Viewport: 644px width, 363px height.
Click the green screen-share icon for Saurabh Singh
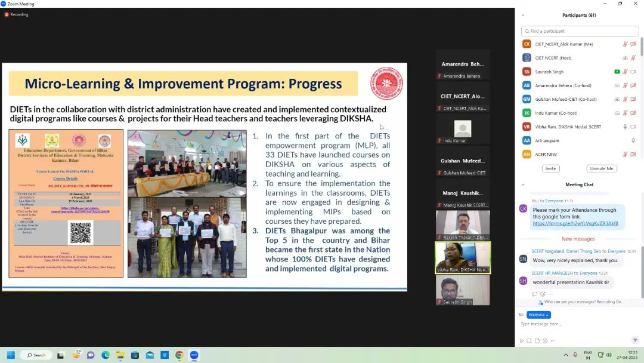click(x=617, y=72)
